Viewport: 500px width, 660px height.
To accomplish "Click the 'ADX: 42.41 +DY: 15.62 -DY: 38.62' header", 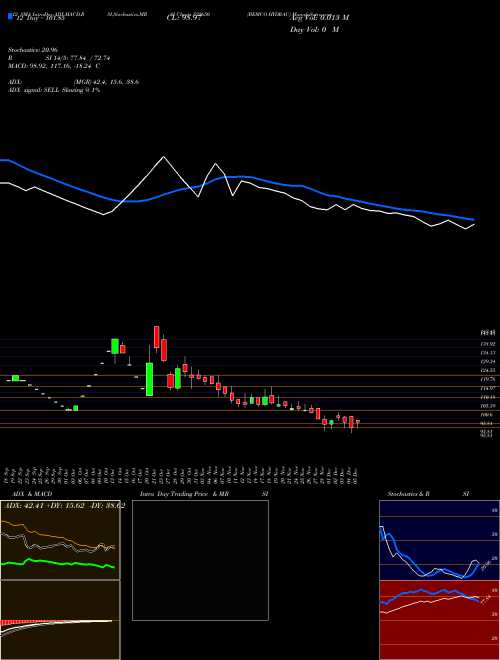I will 64,506.
